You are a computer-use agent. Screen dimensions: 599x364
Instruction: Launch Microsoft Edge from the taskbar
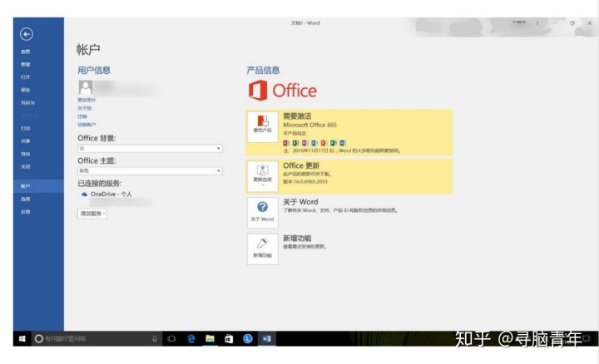point(191,339)
